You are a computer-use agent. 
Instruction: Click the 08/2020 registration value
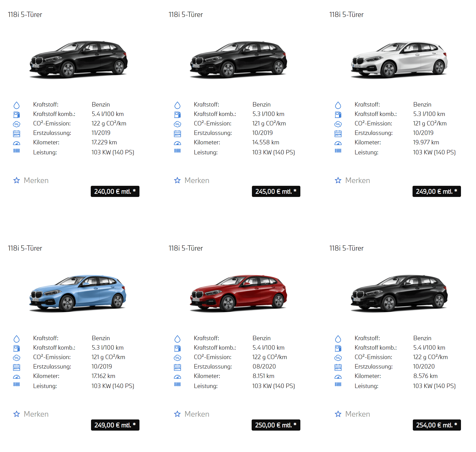pos(264,367)
